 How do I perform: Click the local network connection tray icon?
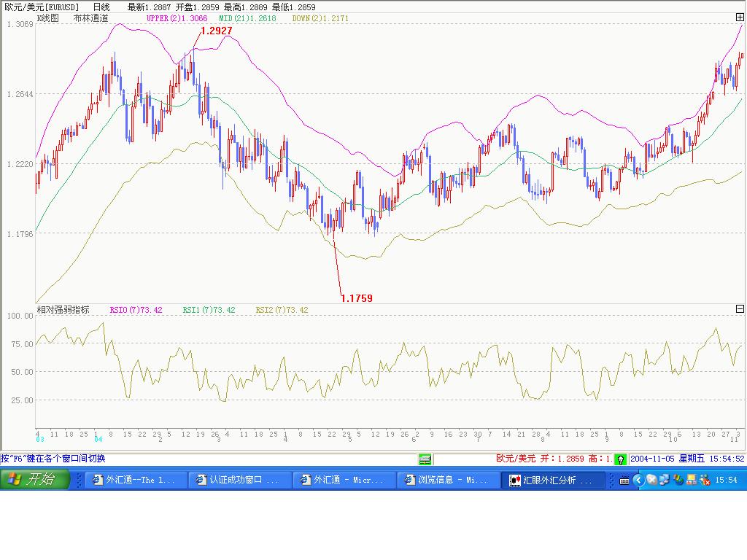(692, 480)
